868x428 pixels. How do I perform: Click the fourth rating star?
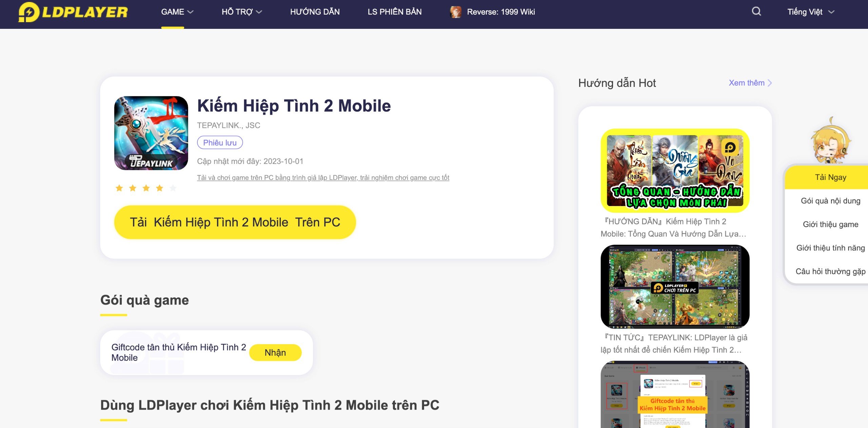tap(159, 187)
